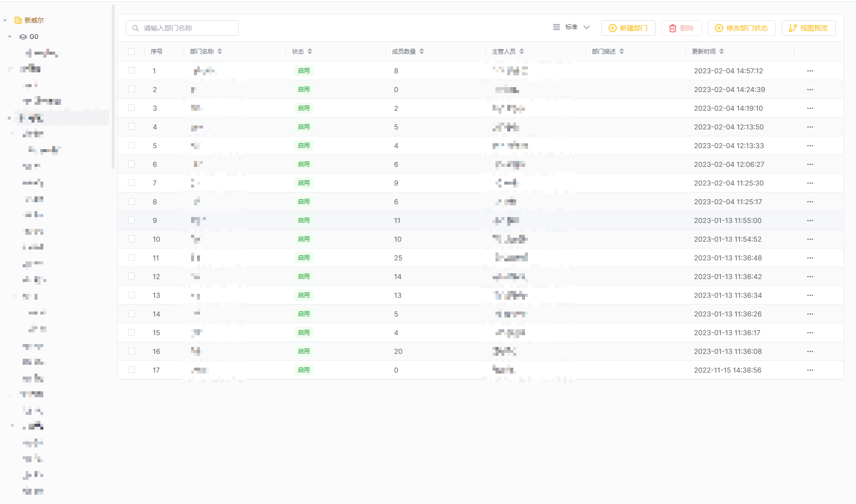Viewport: 856px width, 504px height.
Task: Sort by 成员数量 column arrows
Action: point(422,51)
